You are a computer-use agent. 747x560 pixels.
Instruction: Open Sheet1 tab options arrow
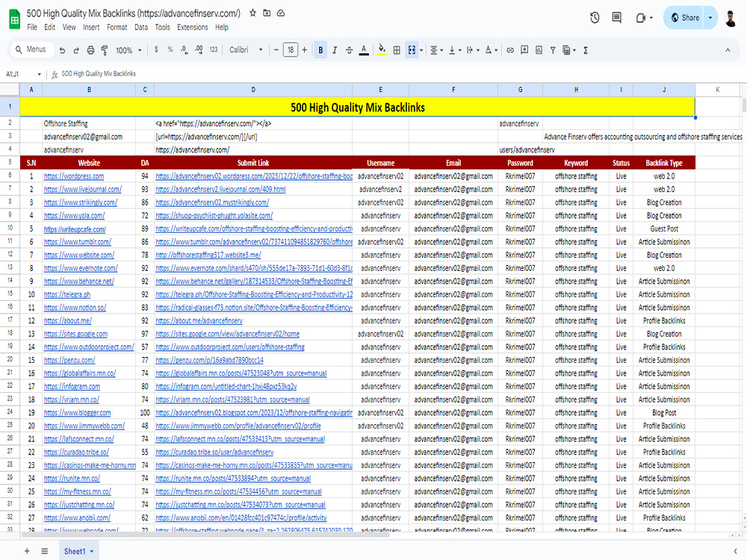(x=92, y=552)
